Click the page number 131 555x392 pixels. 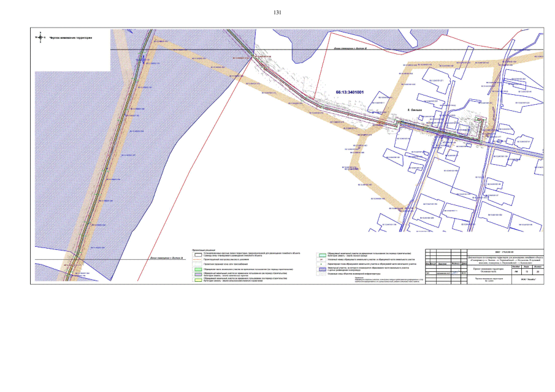pos(277,12)
